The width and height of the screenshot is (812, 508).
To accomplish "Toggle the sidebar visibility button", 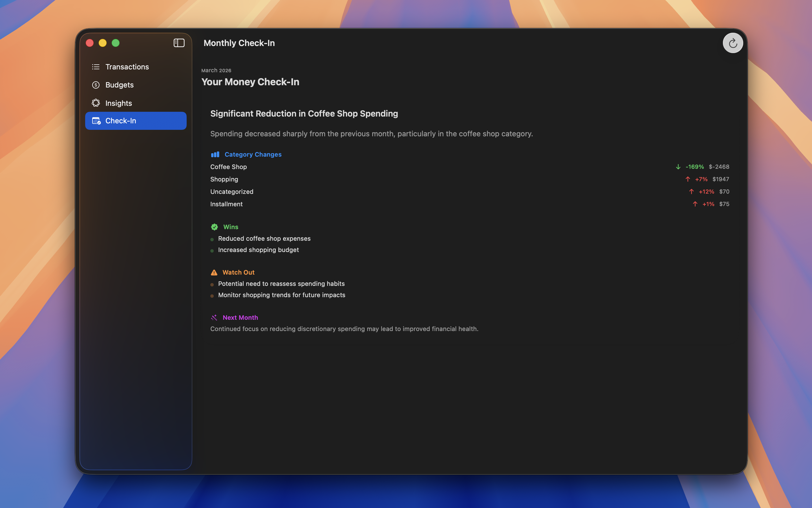I will click(179, 43).
